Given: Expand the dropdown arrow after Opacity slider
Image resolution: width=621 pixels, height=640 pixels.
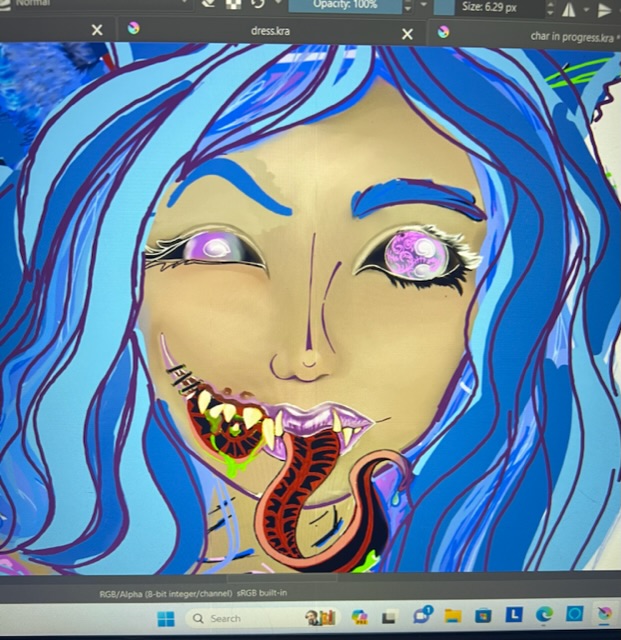Looking at the screenshot, I should click(425, 5).
